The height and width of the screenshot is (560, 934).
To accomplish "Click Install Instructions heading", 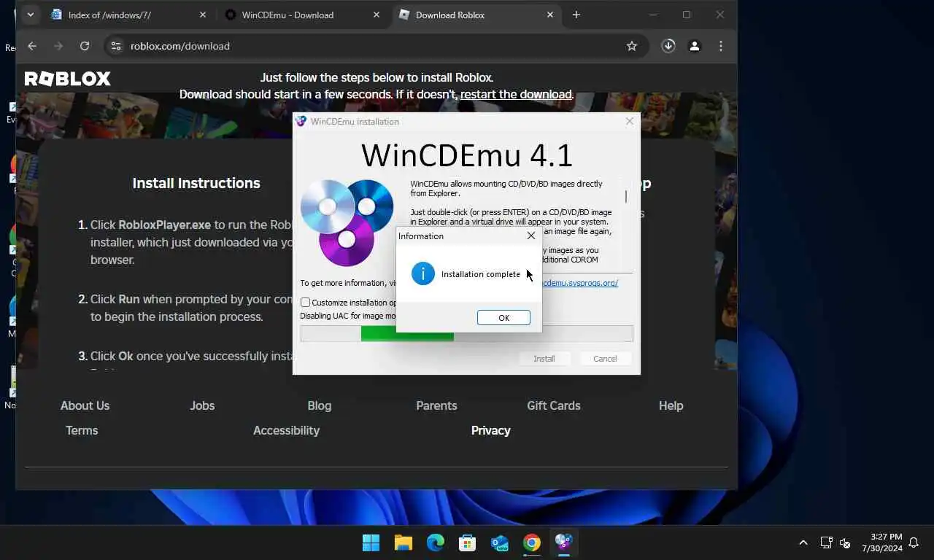I will tap(196, 183).
